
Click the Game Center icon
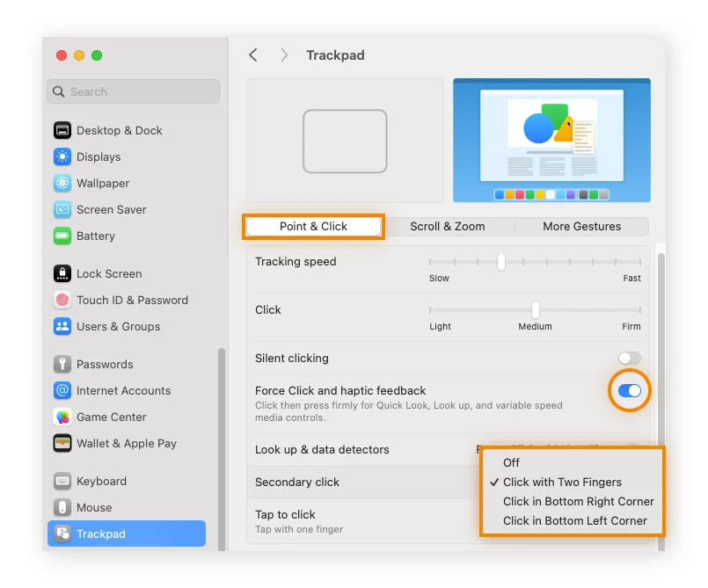click(x=62, y=417)
